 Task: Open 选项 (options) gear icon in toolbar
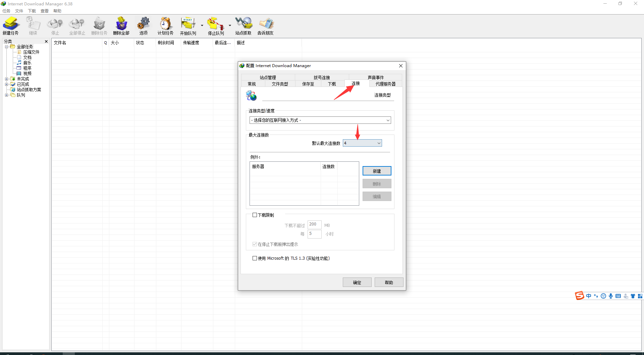(x=144, y=26)
